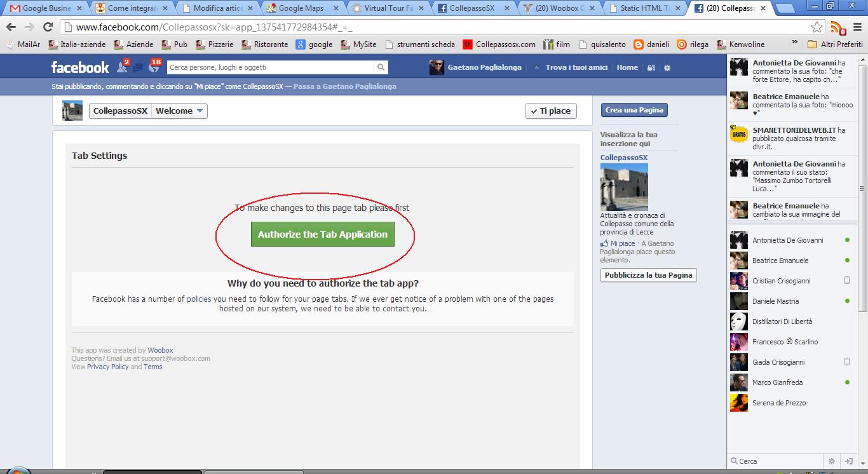This screenshot has width=868, height=474.
Task: Reload the page with Chrome refresh icon
Action: (x=48, y=27)
